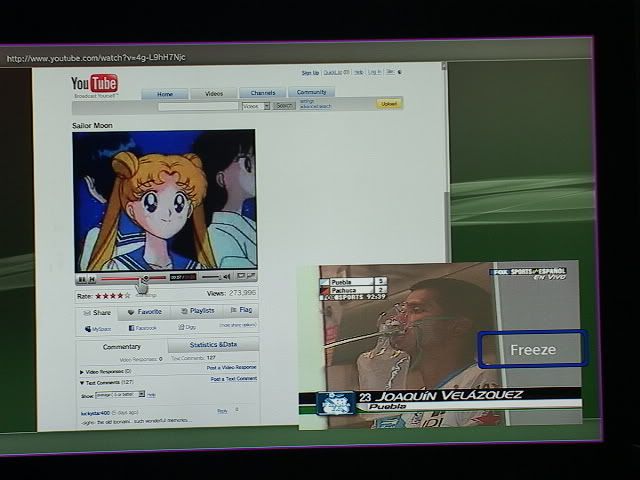Viewport: 640px width, 480px height.
Task: Switch the player to small-size view
Action: click(x=241, y=276)
